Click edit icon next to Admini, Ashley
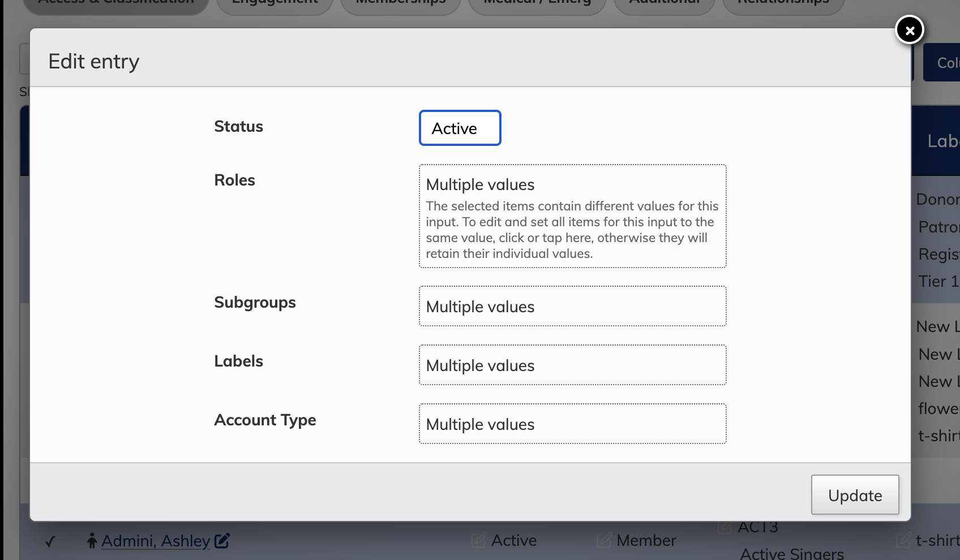Image resolution: width=960 pixels, height=560 pixels. point(222,541)
